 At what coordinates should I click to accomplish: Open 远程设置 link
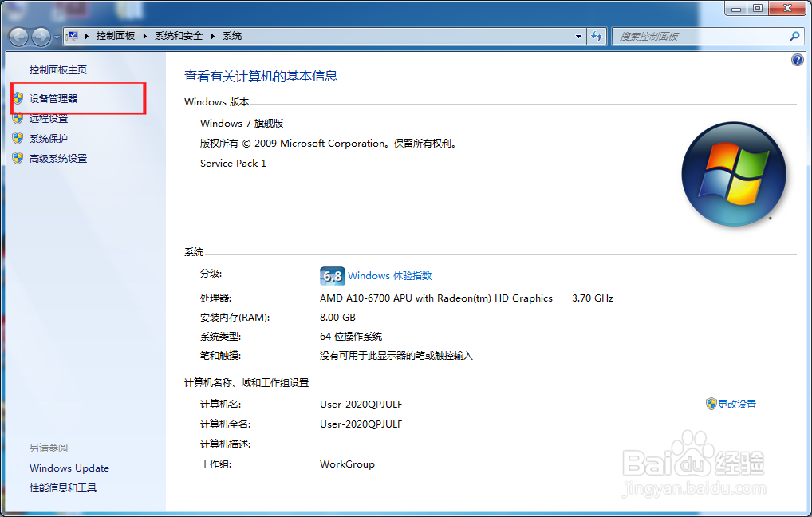[x=49, y=119]
